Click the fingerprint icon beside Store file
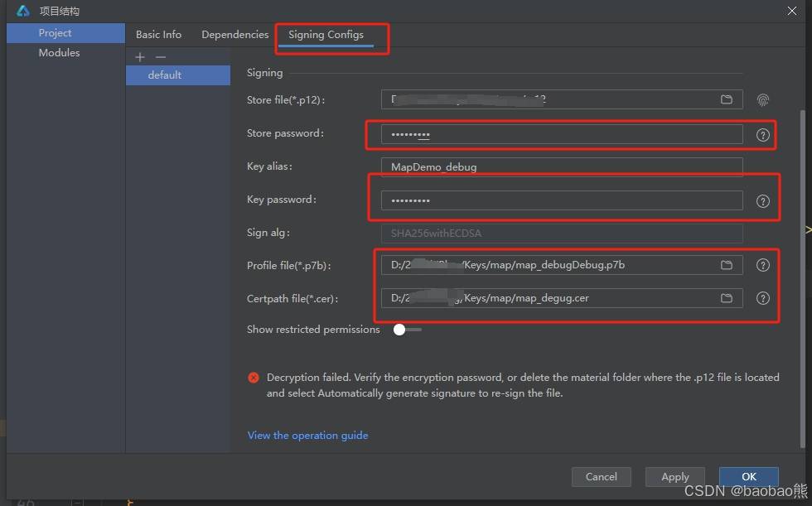The image size is (812, 506). [x=763, y=100]
